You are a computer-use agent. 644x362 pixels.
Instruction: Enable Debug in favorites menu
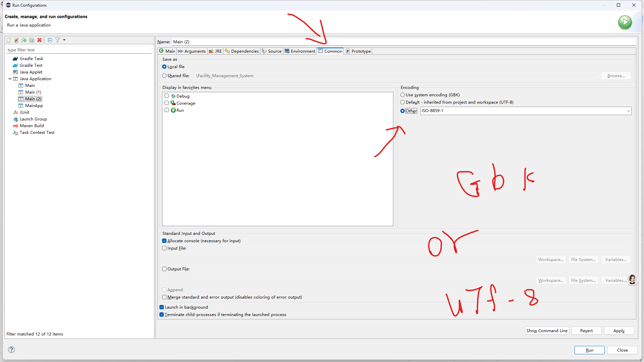[167, 96]
